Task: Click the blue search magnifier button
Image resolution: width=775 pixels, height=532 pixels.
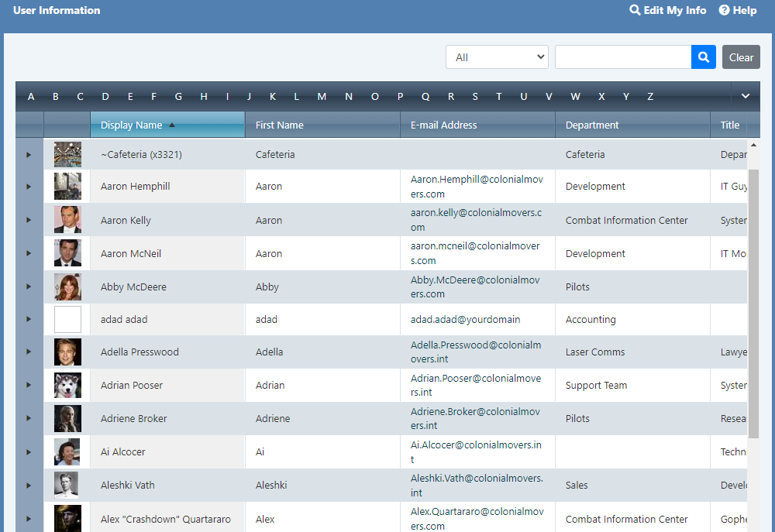Action: (704, 57)
